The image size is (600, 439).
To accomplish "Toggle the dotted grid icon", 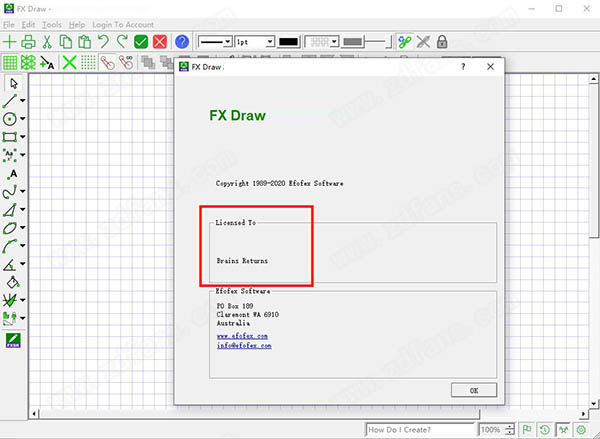I will 88,62.
